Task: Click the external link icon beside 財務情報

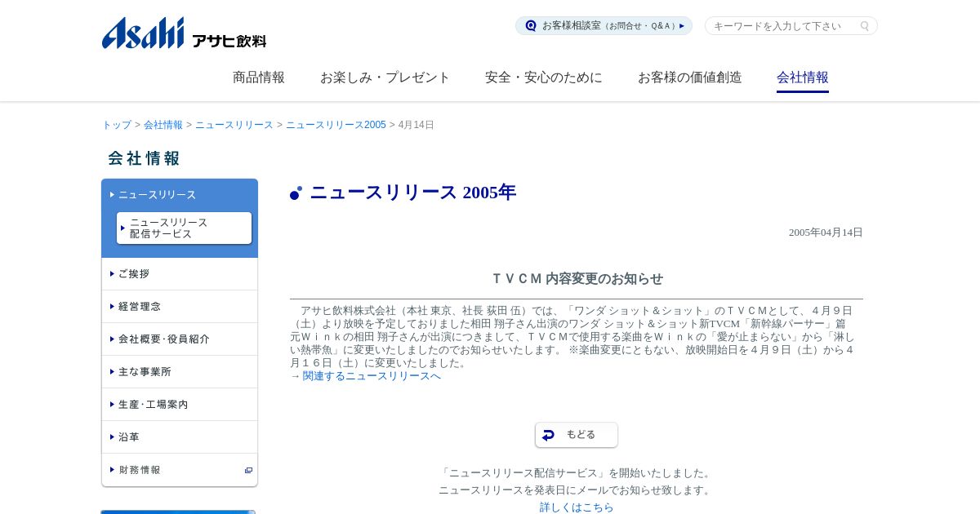Action: (x=248, y=470)
